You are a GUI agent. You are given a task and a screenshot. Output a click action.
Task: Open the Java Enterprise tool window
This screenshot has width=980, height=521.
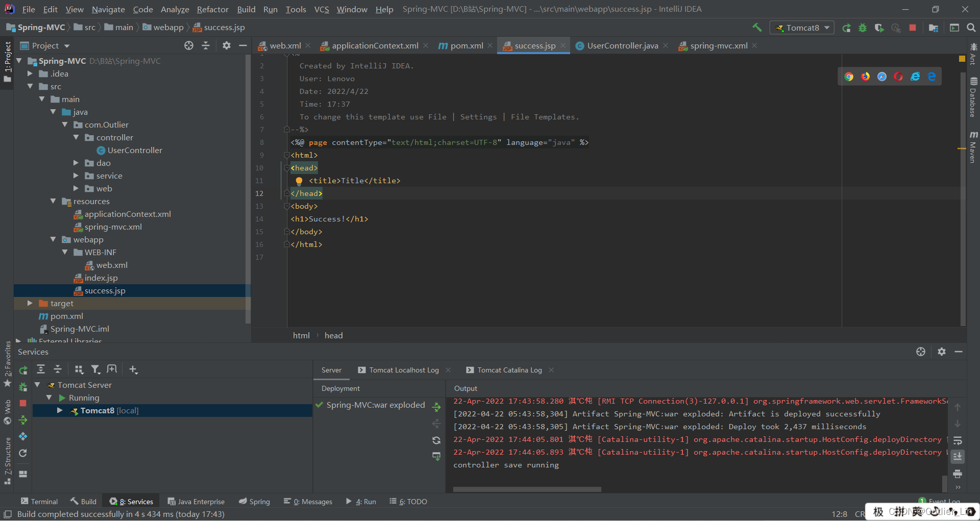(x=196, y=502)
